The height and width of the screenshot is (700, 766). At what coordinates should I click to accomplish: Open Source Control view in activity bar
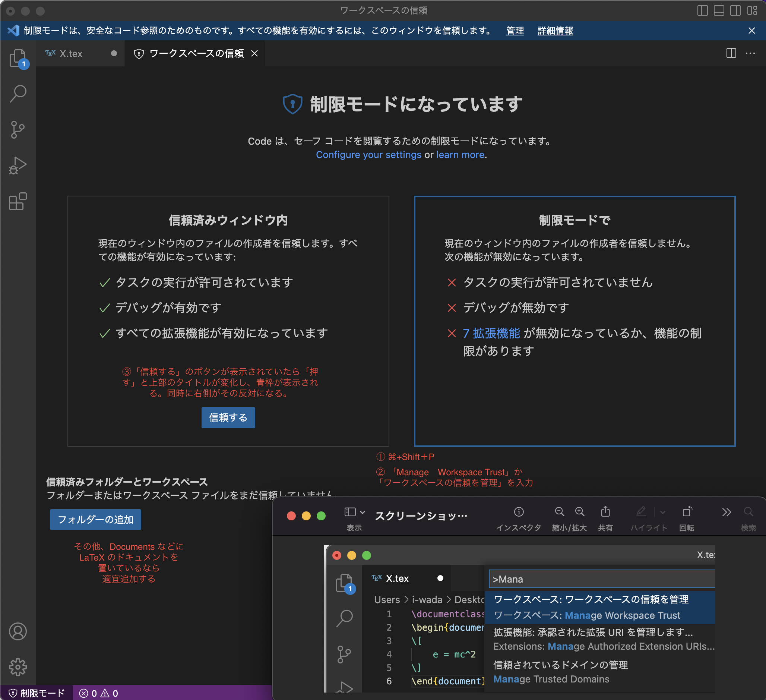pos(18,130)
